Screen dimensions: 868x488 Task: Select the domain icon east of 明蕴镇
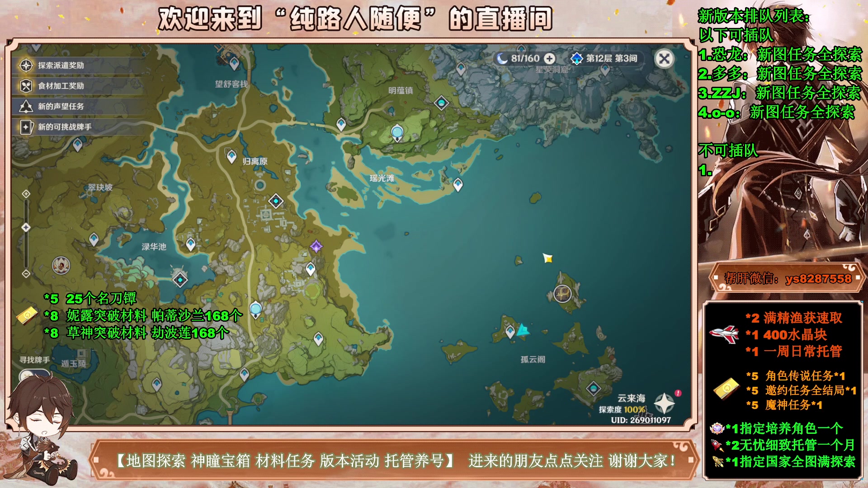click(x=441, y=103)
